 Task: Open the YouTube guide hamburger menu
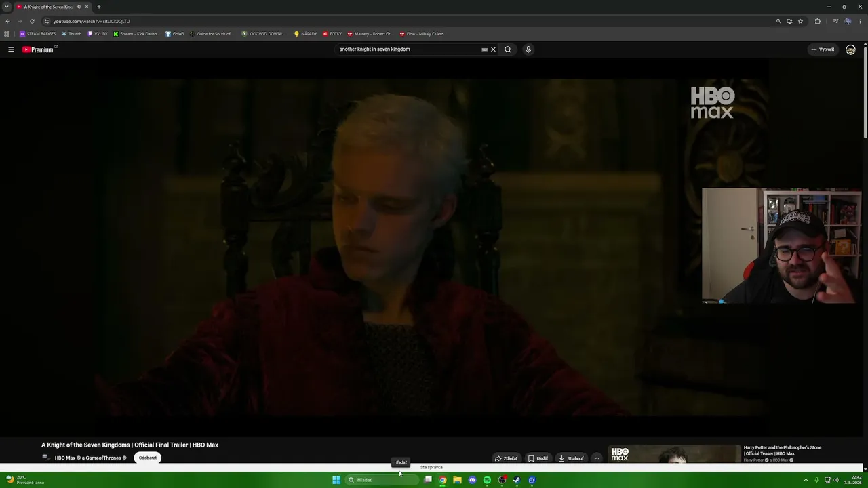[x=11, y=49]
